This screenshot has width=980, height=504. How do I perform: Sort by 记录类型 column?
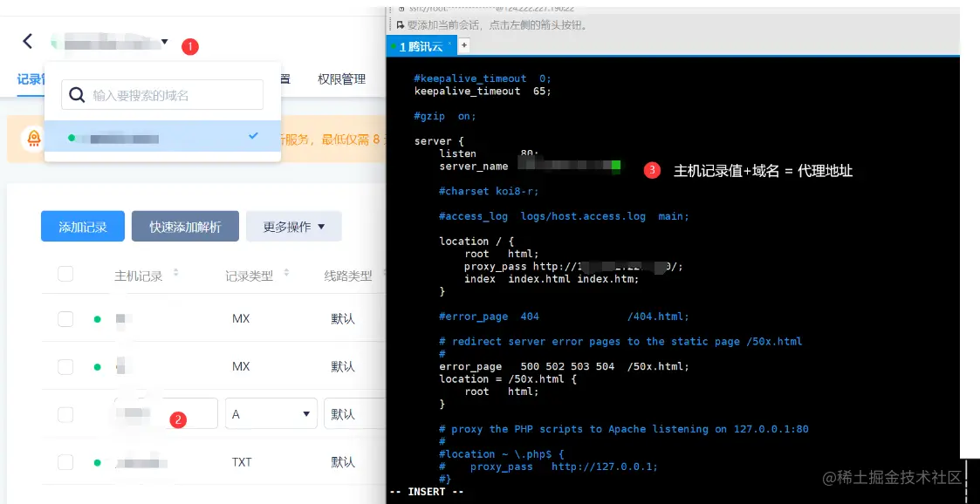coord(286,273)
